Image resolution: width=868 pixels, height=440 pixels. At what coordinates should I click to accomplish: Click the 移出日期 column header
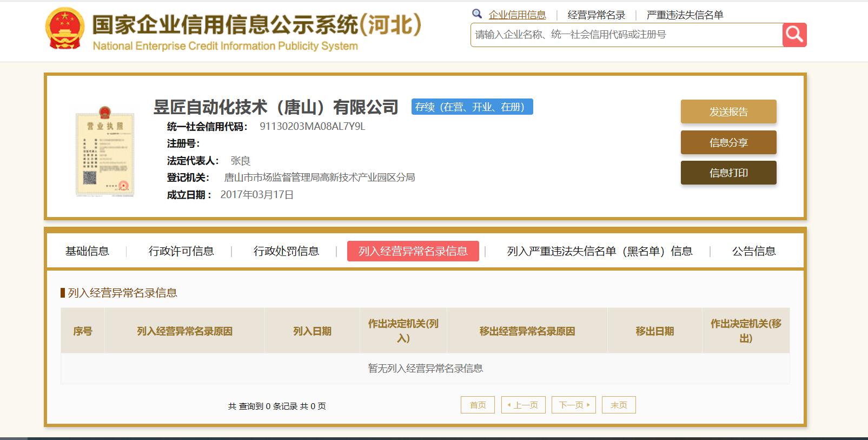click(x=655, y=331)
